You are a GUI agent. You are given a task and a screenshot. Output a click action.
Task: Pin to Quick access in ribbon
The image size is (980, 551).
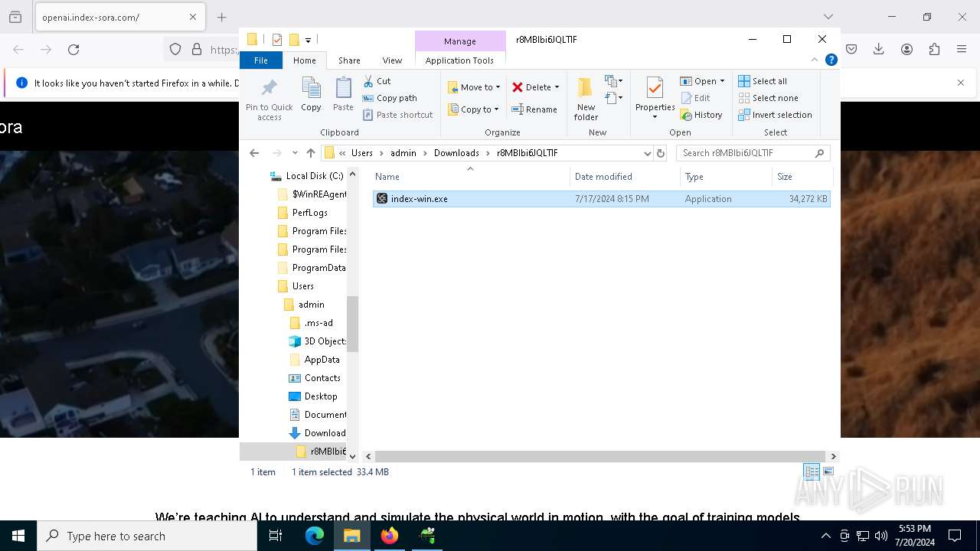tap(269, 99)
